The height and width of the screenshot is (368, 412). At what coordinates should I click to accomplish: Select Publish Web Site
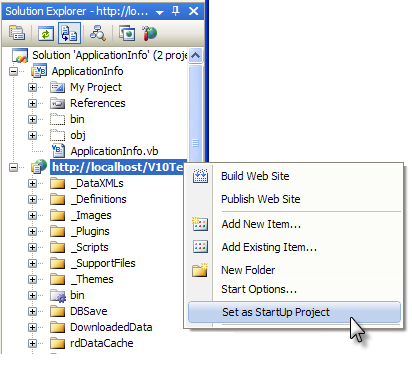click(261, 199)
